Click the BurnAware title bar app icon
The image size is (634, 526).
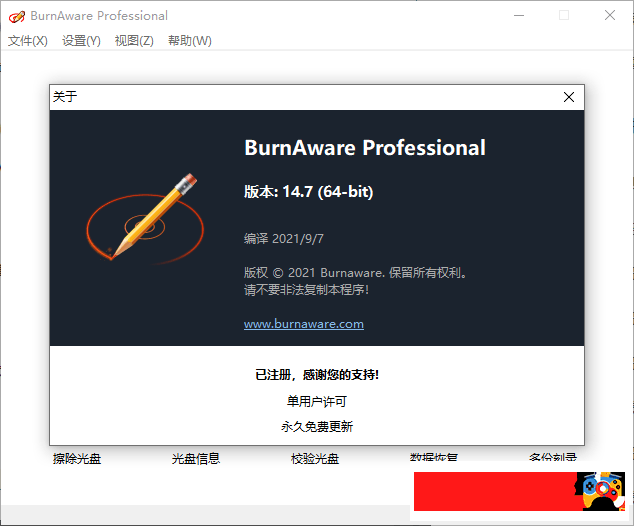(x=17, y=17)
